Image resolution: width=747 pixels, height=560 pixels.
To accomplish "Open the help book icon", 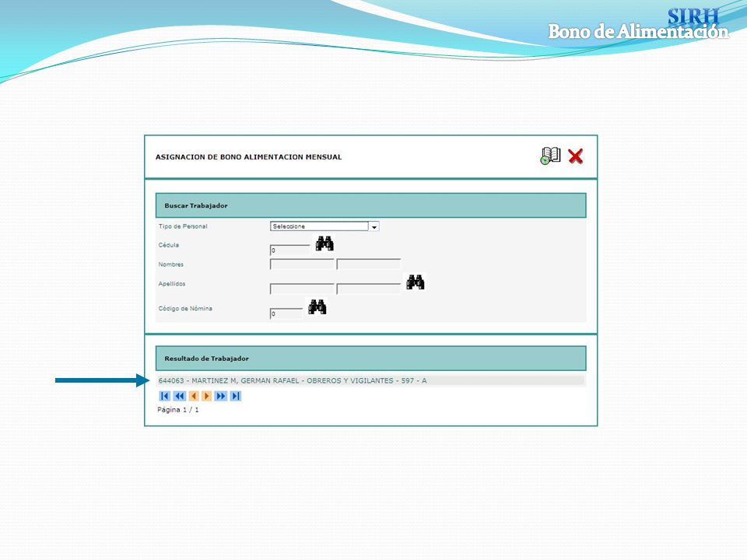I will pos(550,156).
